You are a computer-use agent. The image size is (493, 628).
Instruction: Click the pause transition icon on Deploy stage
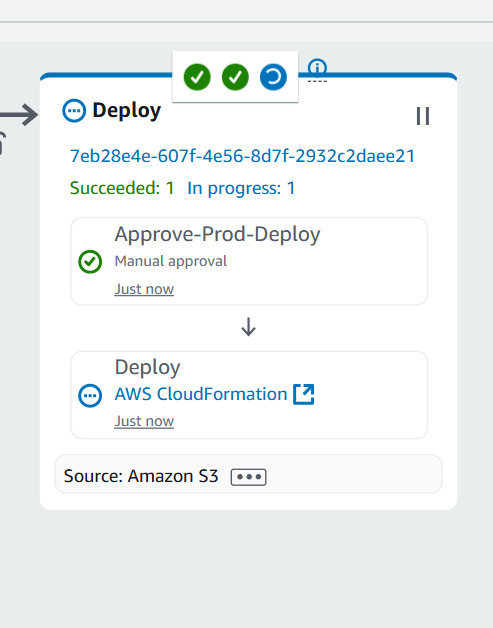click(423, 116)
